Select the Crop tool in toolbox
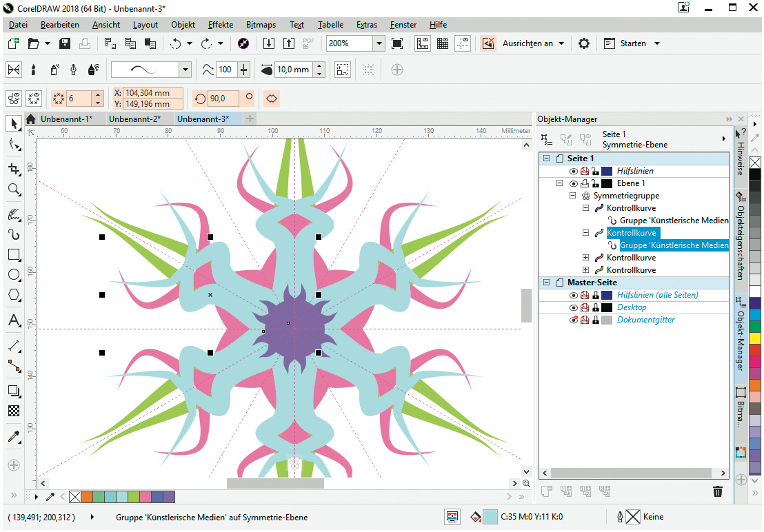 click(13, 169)
